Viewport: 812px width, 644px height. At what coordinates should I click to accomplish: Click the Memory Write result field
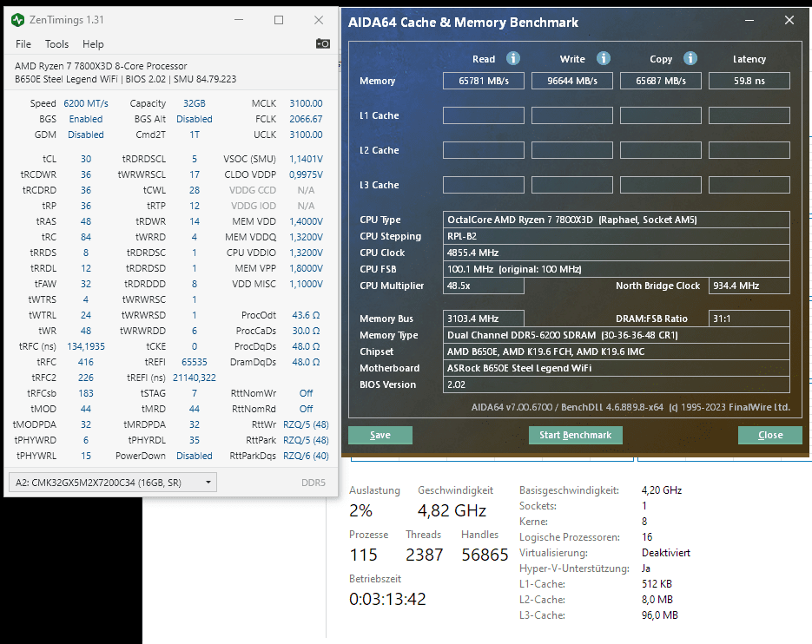572,81
